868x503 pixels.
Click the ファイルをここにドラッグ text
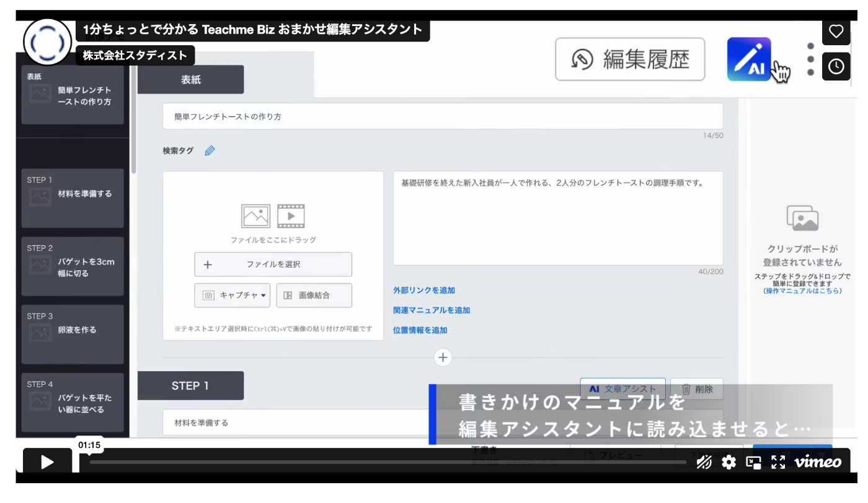pos(273,240)
